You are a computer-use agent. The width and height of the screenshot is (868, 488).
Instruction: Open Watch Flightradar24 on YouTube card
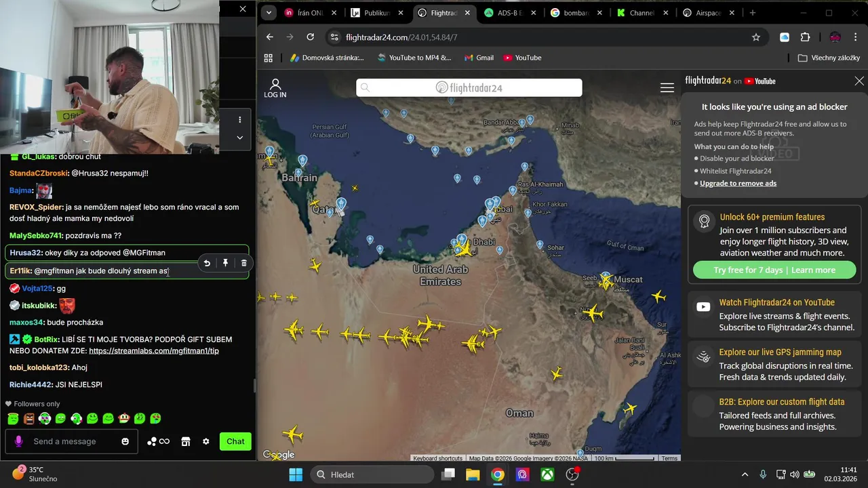(x=774, y=314)
